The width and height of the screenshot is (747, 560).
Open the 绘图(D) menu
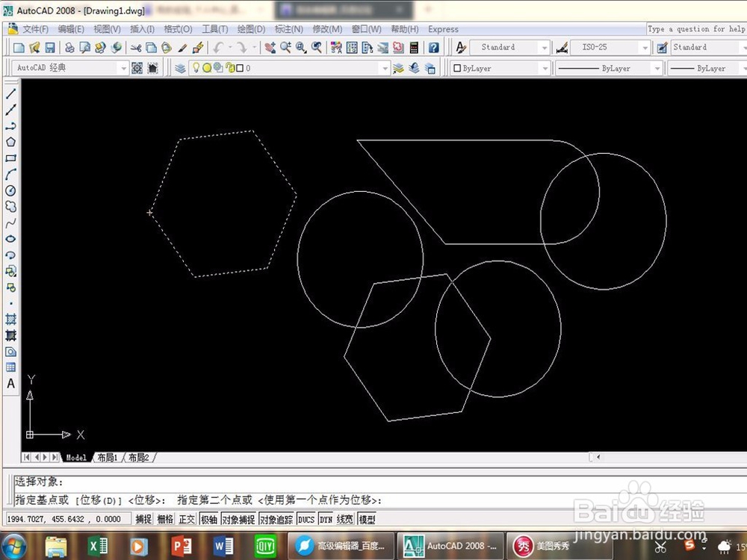(x=251, y=29)
